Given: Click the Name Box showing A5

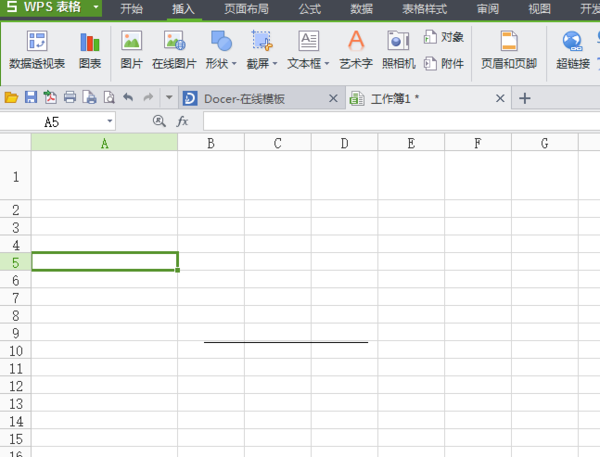Looking at the screenshot, I should coord(52,122).
